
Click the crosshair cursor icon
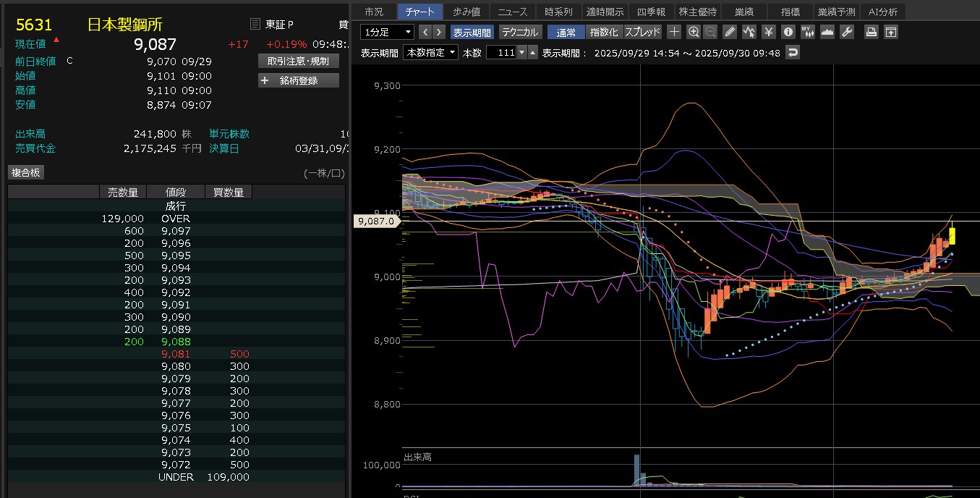(x=674, y=32)
